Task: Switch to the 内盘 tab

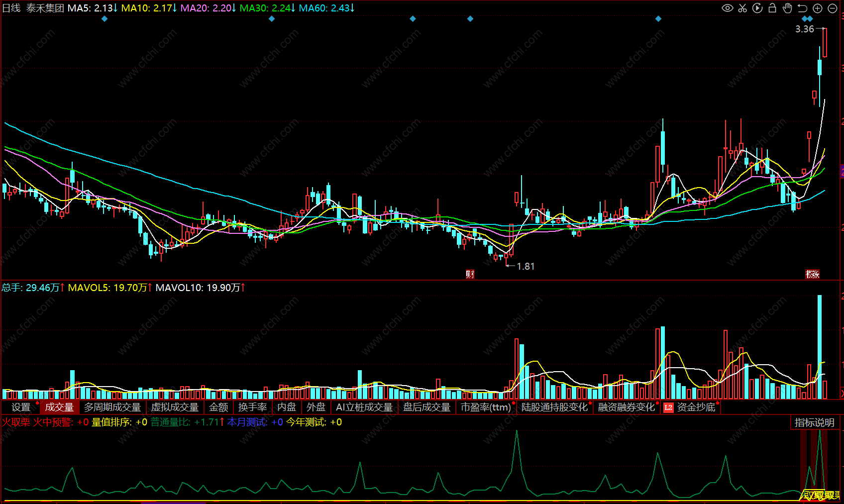Action: [x=287, y=407]
